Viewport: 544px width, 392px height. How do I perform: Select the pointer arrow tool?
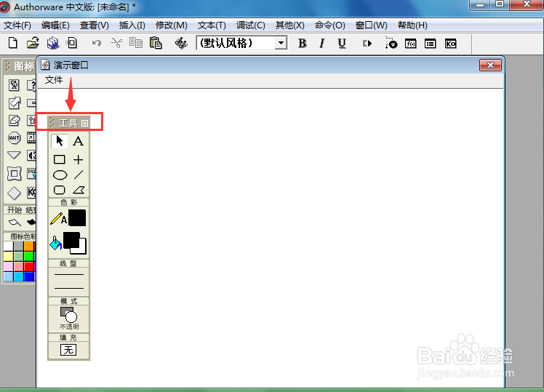[x=60, y=141]
